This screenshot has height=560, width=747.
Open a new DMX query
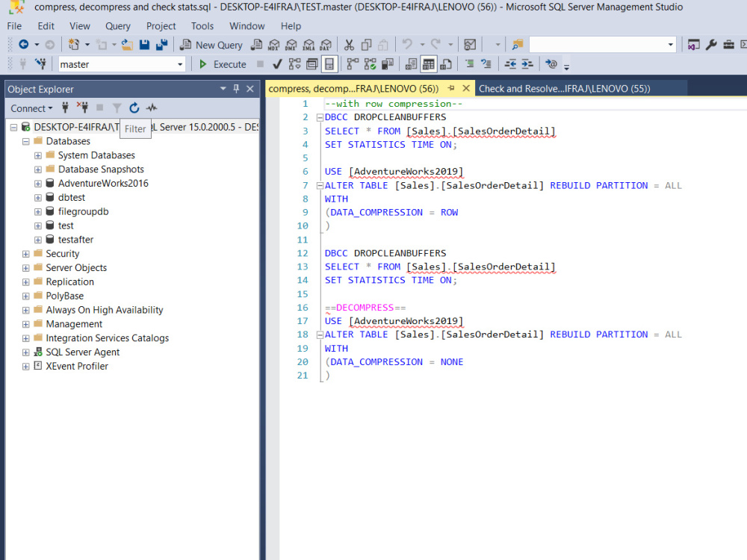(291, 45)
